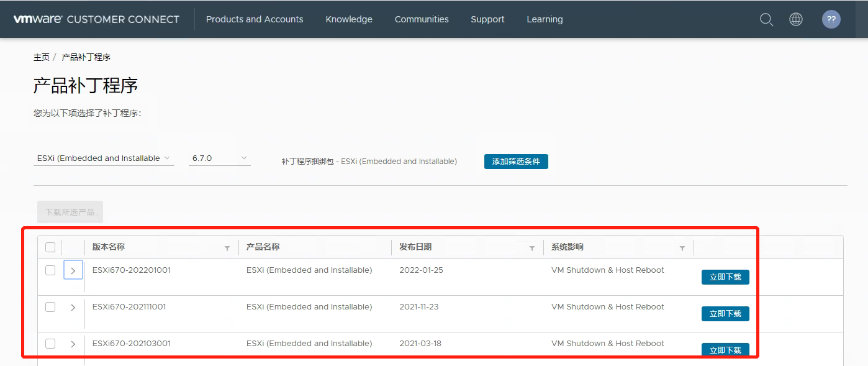
Task: Select the ESXi670-202103001 version name
Action: coord(132,344)
